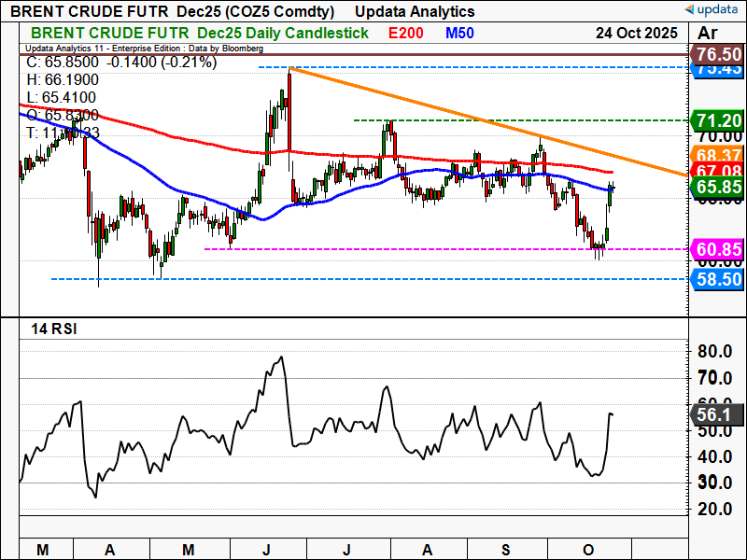The width and height of the screenshot is (747, 560).
Task: Click the green dashed 71.20 resistance line
Action: tap(523, 120)
